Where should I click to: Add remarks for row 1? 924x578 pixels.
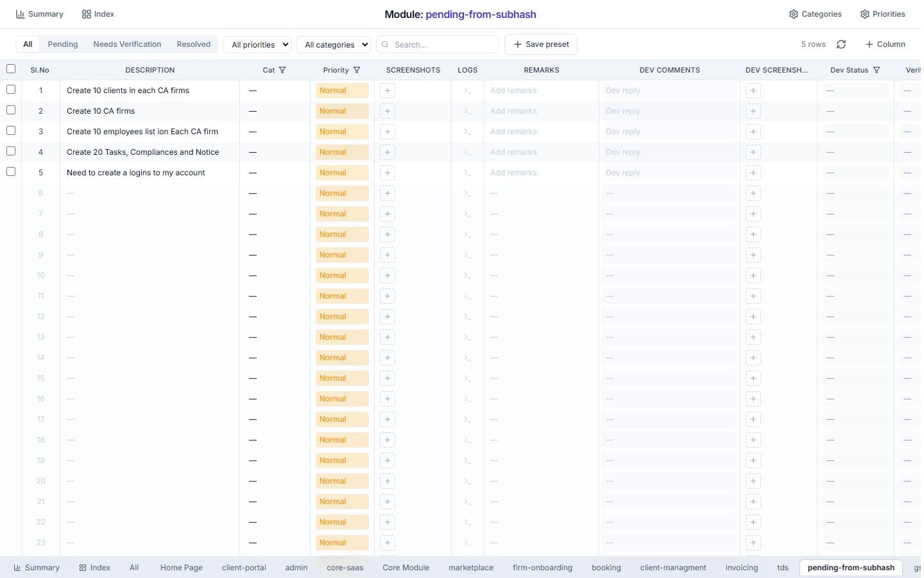click(541, 91)
